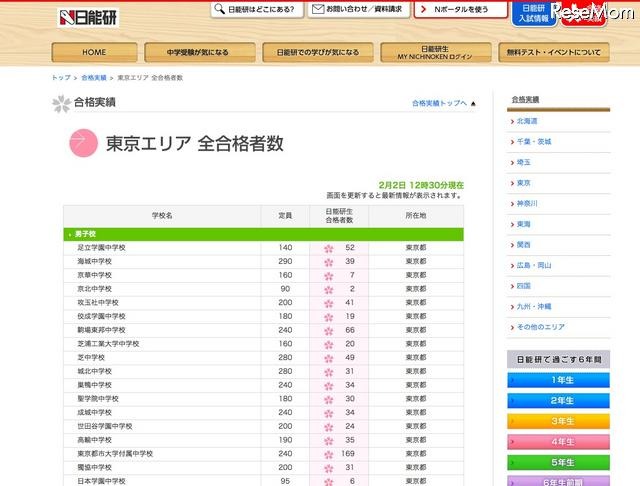
Task: Click the 定員 column header
Action: (285, 215)
